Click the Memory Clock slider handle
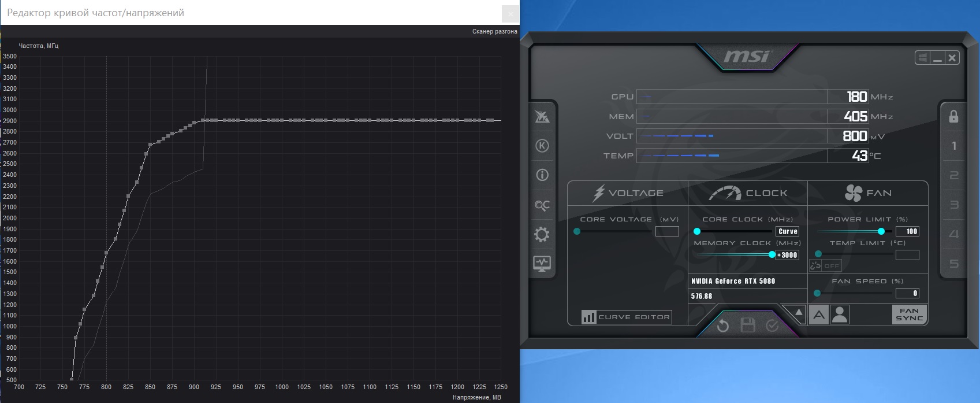Viewport: 980px width, 403px height. click(772, 254)
